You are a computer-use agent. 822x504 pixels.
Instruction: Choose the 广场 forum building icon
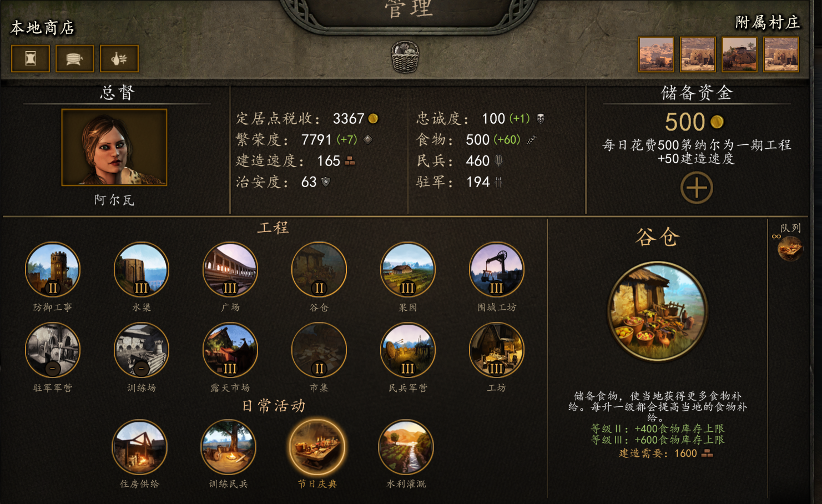(230, 270)
